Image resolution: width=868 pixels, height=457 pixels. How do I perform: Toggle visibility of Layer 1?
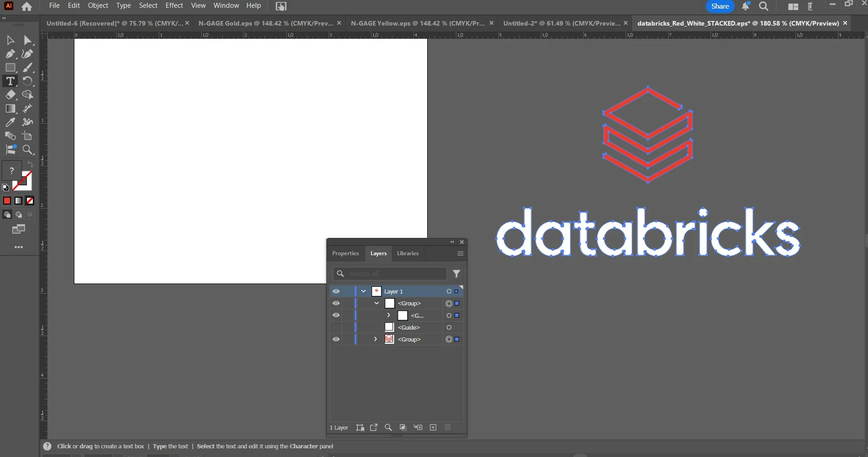point(336,291)
